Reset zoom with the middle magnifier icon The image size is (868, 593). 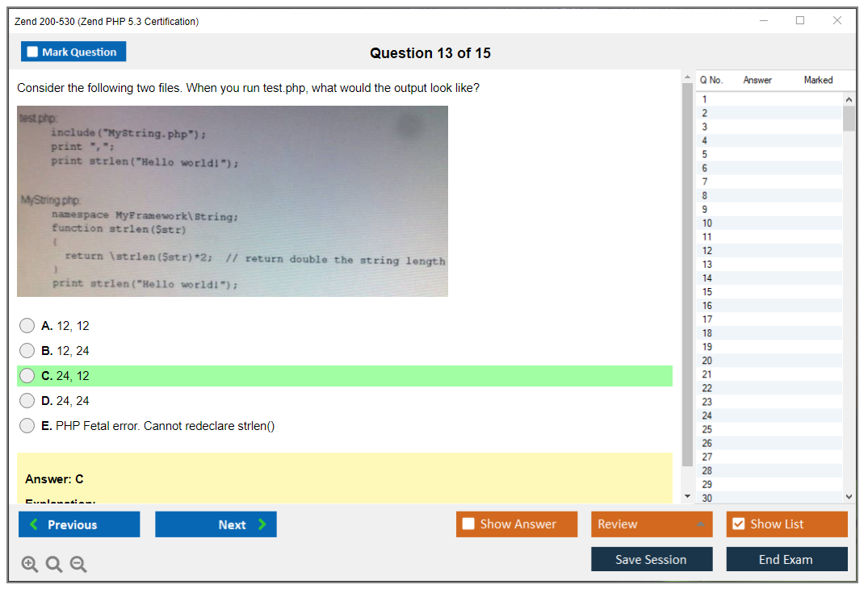(54, 565)
